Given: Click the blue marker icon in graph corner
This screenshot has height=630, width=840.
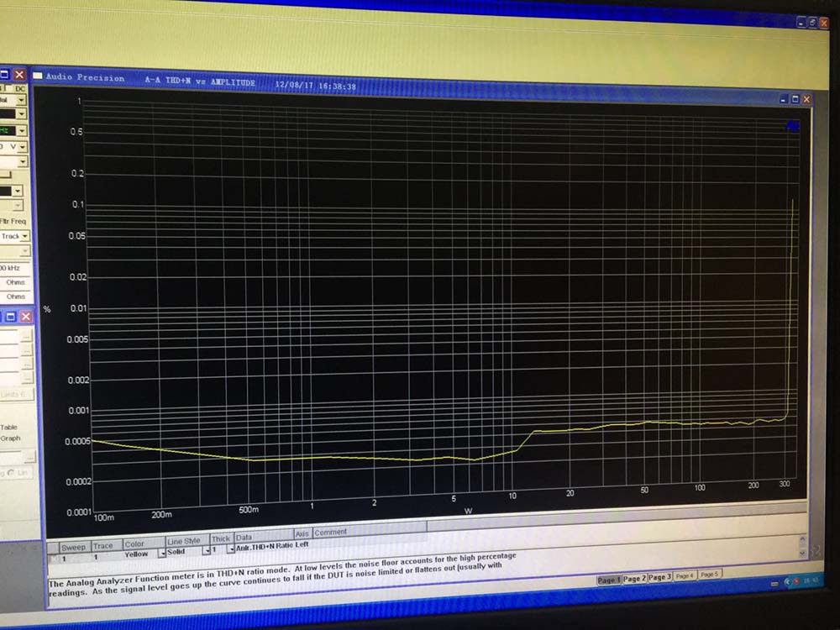Looking at the screenshot, I should click(x=792, y=126).
